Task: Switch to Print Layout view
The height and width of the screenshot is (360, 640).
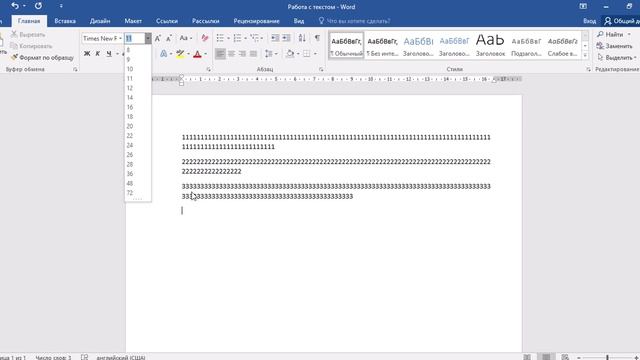Action: tap(546, 357)
